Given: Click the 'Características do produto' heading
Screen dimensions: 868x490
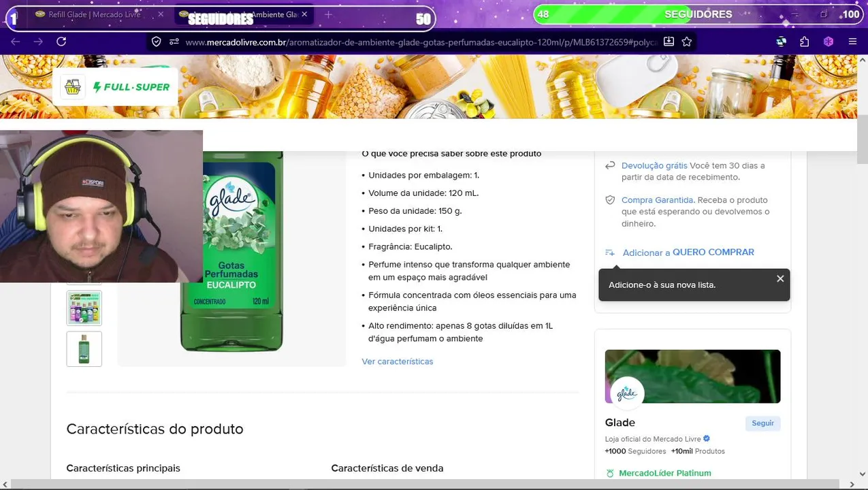Looking at the screenshot, I should [155, 429].
